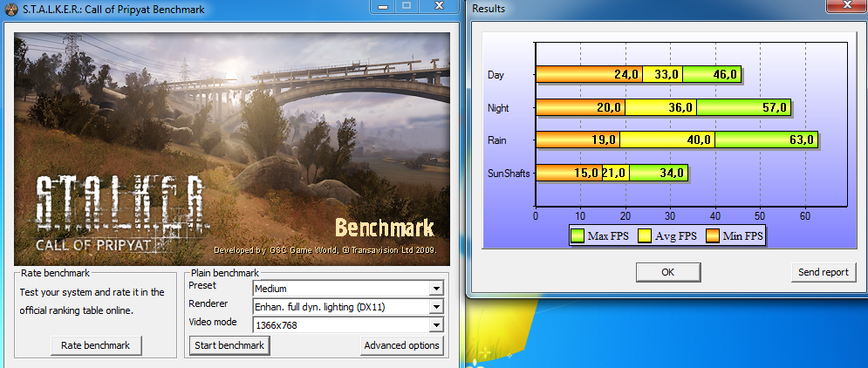The width and height of the screenshot is (868, 368).
Task: Click the orange Min FPS legend swatch
Action: pos(713,236)
